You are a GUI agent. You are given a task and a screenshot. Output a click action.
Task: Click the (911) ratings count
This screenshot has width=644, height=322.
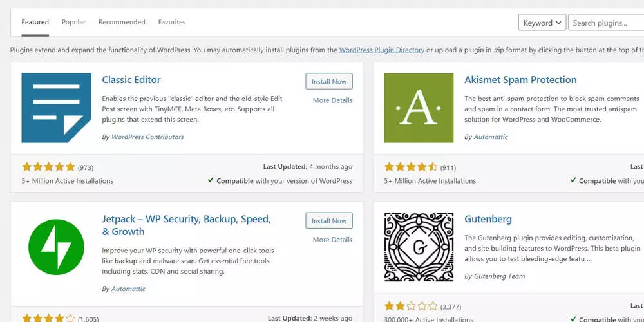[x=448, y=167]
